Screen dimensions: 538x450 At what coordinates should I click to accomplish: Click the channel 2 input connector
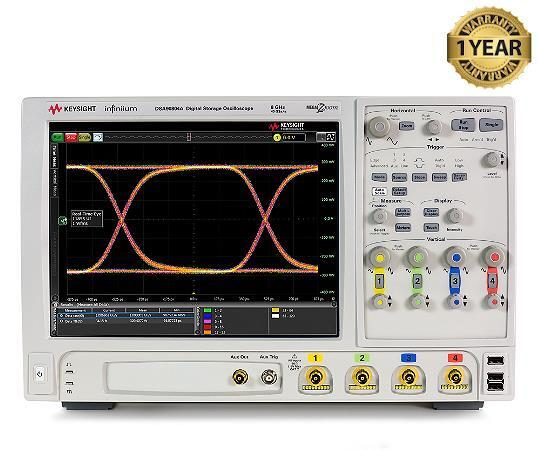tap(362, 378)
